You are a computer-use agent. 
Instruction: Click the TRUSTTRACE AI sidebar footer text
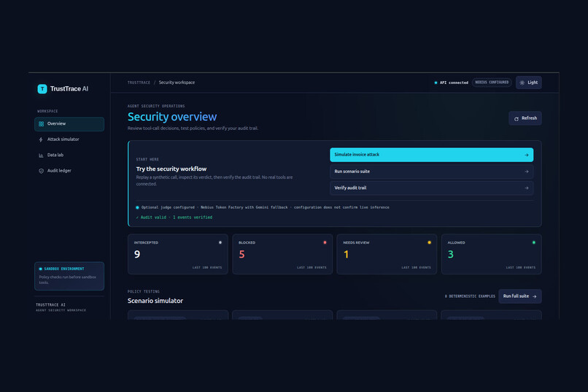point(50,305)
